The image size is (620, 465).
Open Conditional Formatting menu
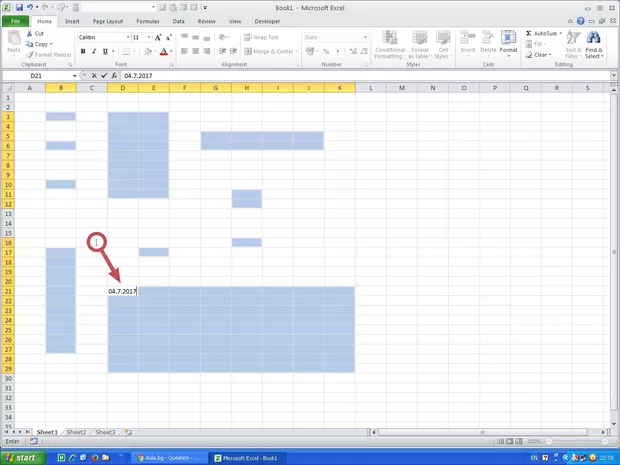tap(390, 45)
